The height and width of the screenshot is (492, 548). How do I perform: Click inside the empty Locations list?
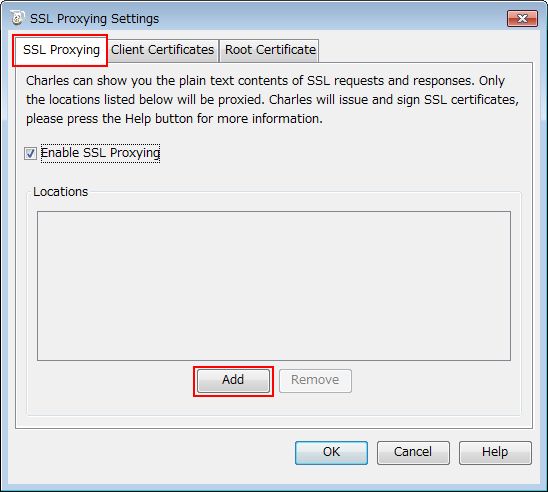pyautogui.click(x=274, y=285)
